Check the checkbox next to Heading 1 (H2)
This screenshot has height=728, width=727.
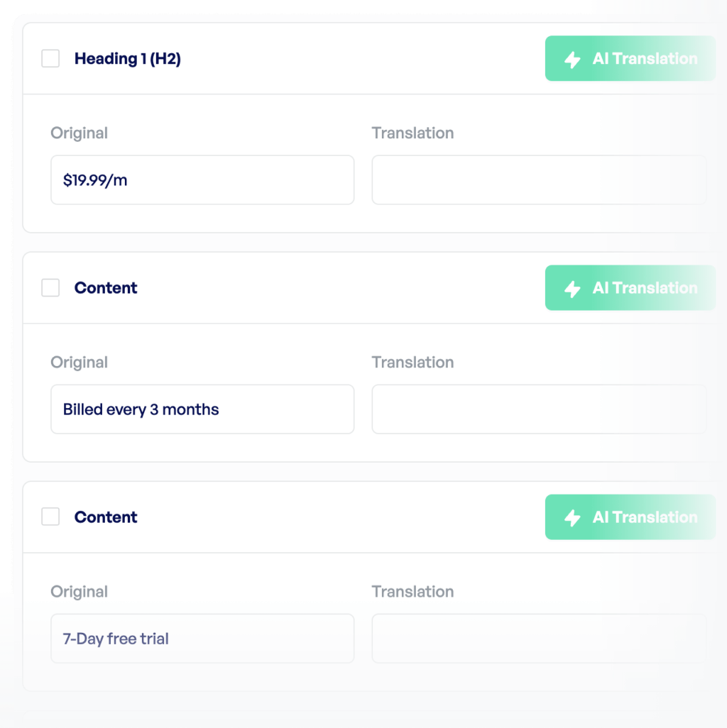[x=50, y=59]
